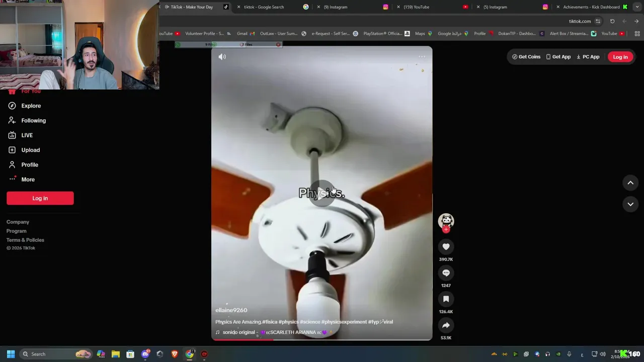Mute the TikTok video with the speaker icon

222,57
